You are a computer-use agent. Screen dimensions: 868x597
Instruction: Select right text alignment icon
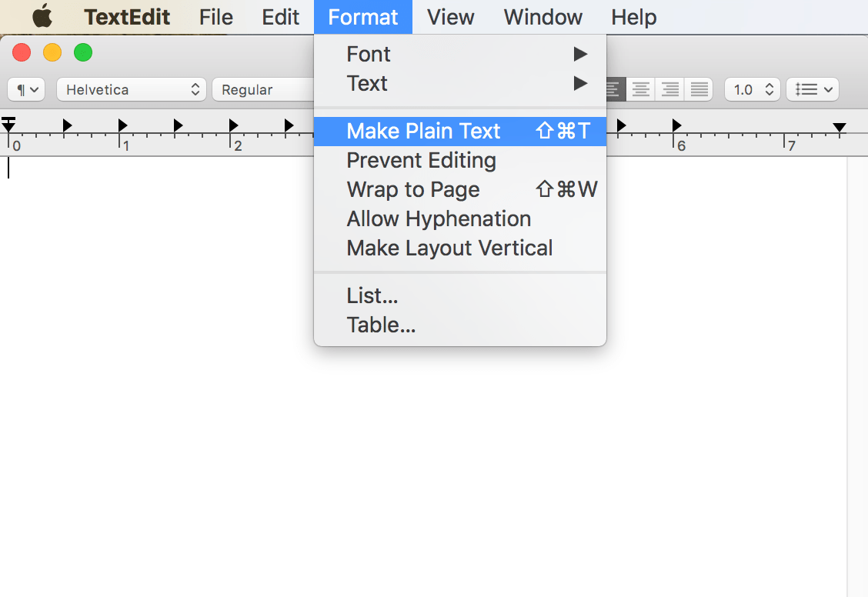669,90
